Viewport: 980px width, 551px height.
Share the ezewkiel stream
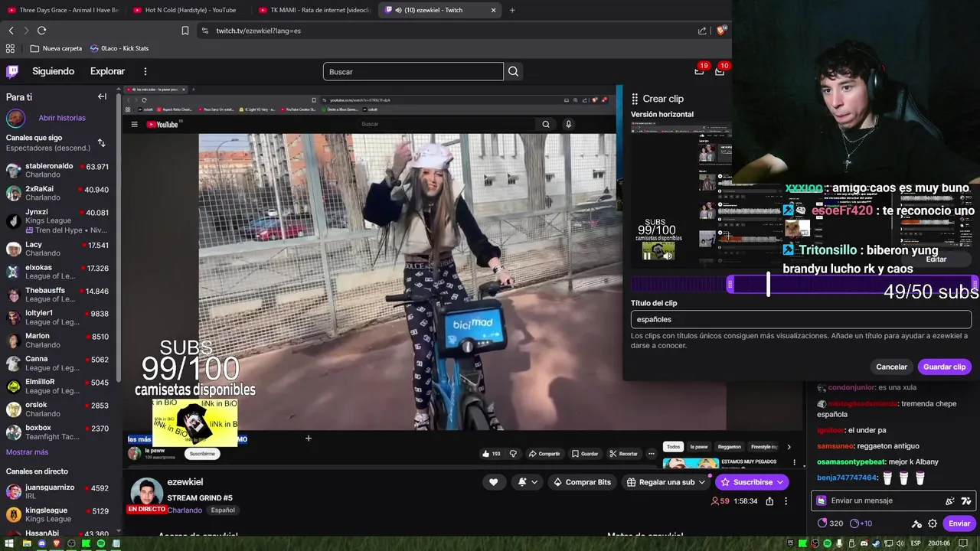(769, 501)
